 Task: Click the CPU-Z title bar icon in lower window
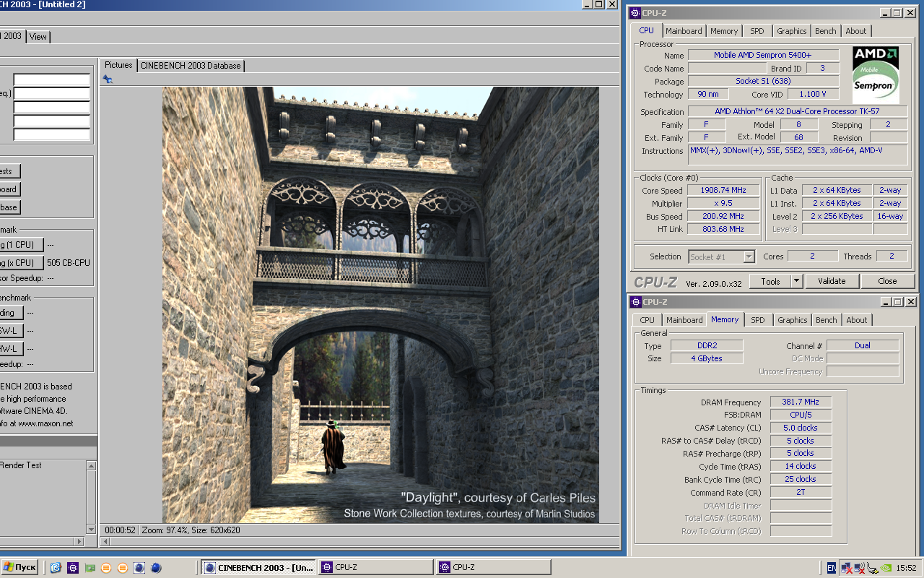click(635, 302)
